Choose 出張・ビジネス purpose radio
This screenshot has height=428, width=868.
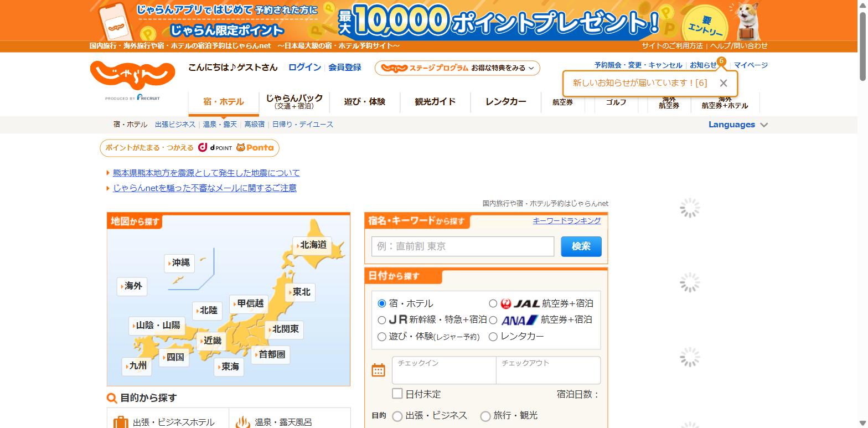pyautogui.click(x=397, y=416)
